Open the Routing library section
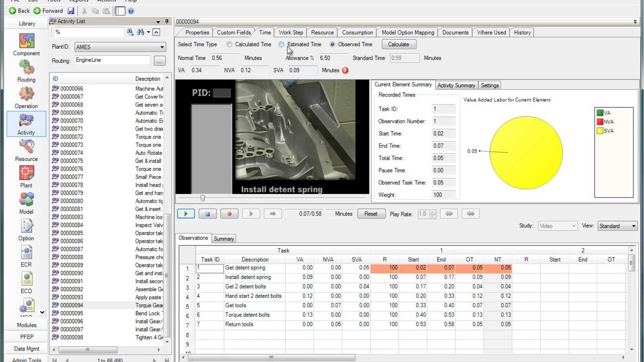644x362 pixels. (26, 71)
